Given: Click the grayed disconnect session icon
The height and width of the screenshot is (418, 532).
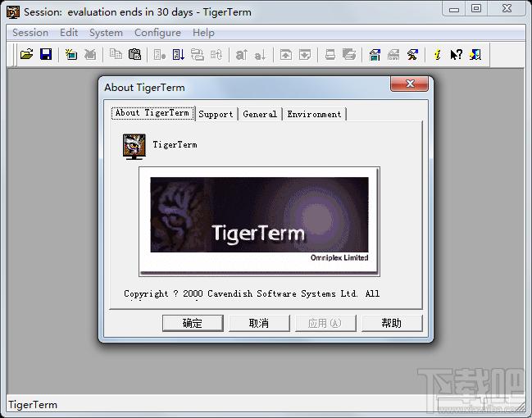Looking at the screenshot, I should (x=90, y=54).
